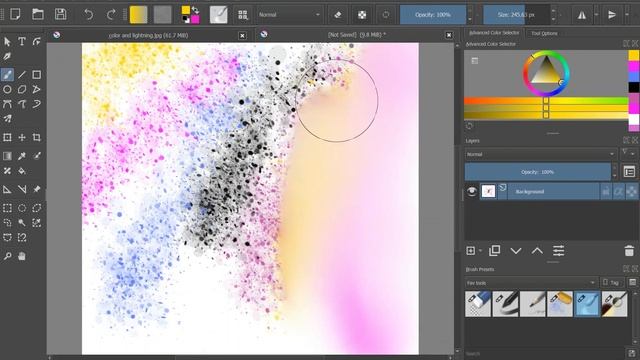Activate the Assistant tool

coord(7,189)
